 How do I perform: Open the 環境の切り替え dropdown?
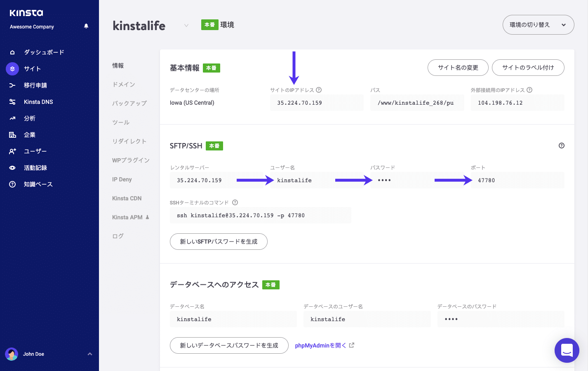(538, 25)
